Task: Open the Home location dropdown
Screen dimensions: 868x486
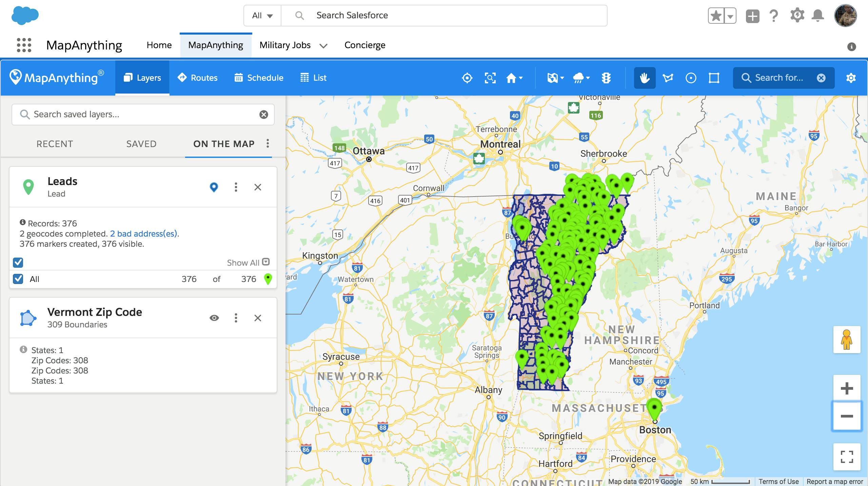Action: [x=514, y=78]
